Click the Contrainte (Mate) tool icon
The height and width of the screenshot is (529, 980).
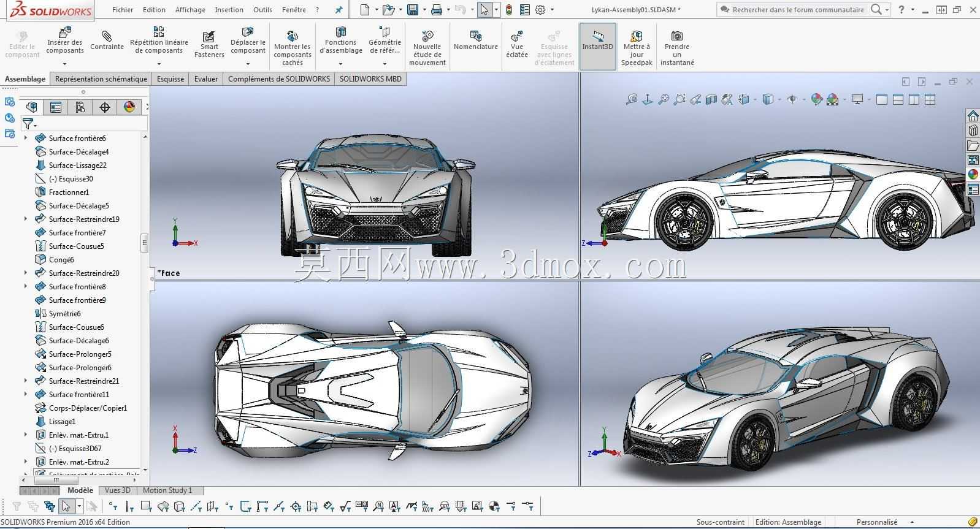point(107,40)
